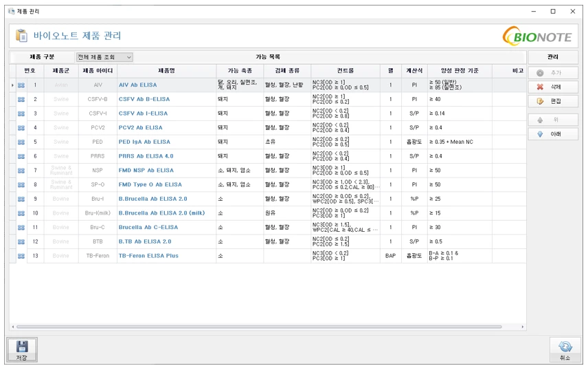Select the FMD NSP Ab ELISA product name

point(146,171)
